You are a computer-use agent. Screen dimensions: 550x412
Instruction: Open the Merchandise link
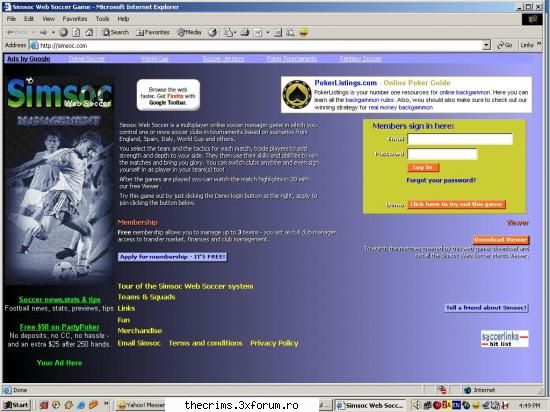click(x=140, y=331)
